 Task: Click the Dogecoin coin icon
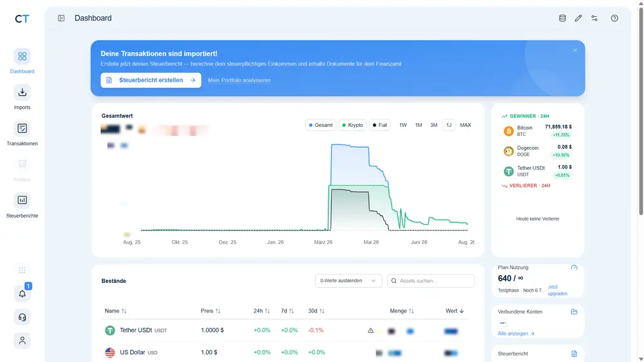click(x=509, y=151)
